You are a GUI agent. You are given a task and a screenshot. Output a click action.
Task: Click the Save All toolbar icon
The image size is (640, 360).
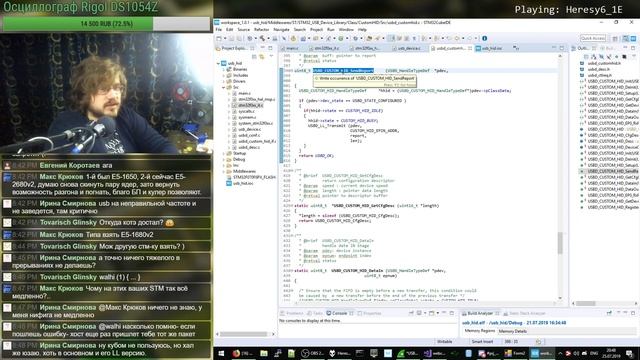click(238, 38)
